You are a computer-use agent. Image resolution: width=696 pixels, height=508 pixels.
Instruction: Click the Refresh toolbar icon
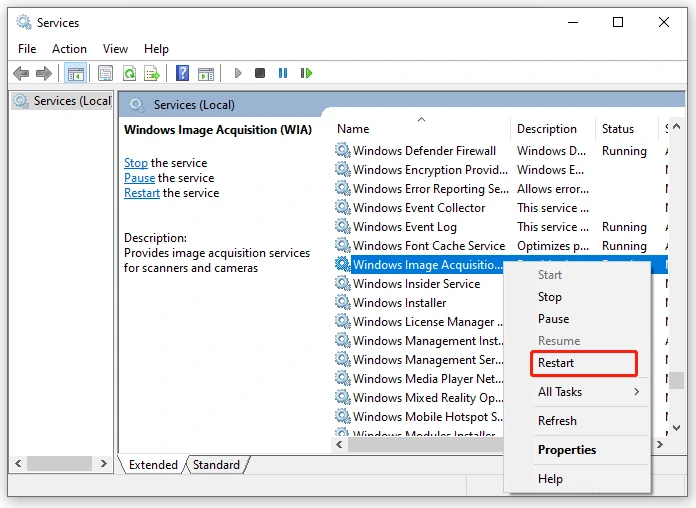pyautogui.click(x=129, y=73)
